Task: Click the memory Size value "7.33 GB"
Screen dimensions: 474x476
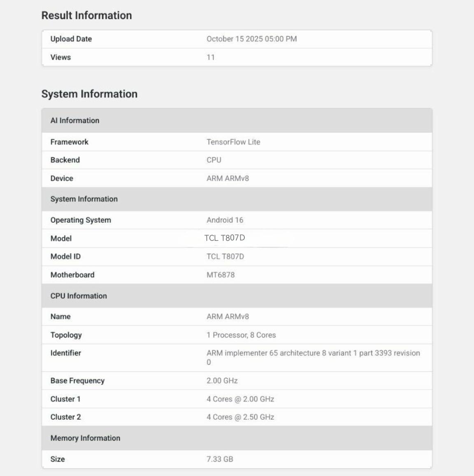Action: [x=220, y=460]
